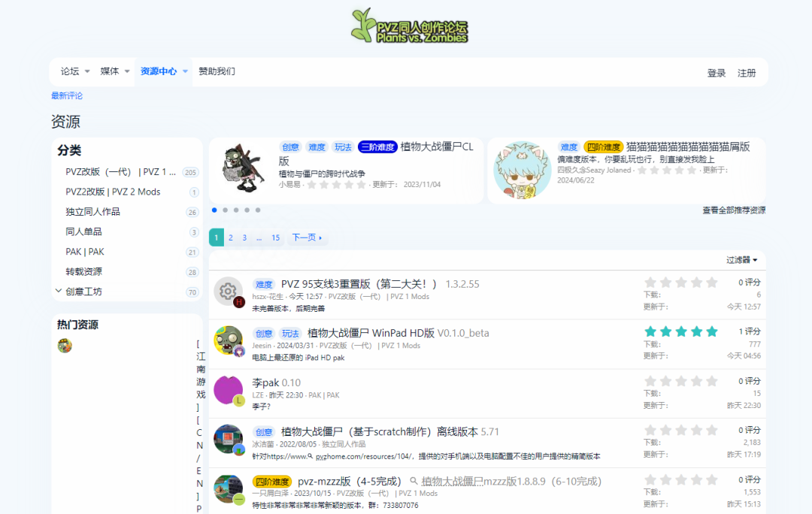The width and height of the screenshot is (812, 514).
Task: Click the 登录 link
Action: coord(717,73)
